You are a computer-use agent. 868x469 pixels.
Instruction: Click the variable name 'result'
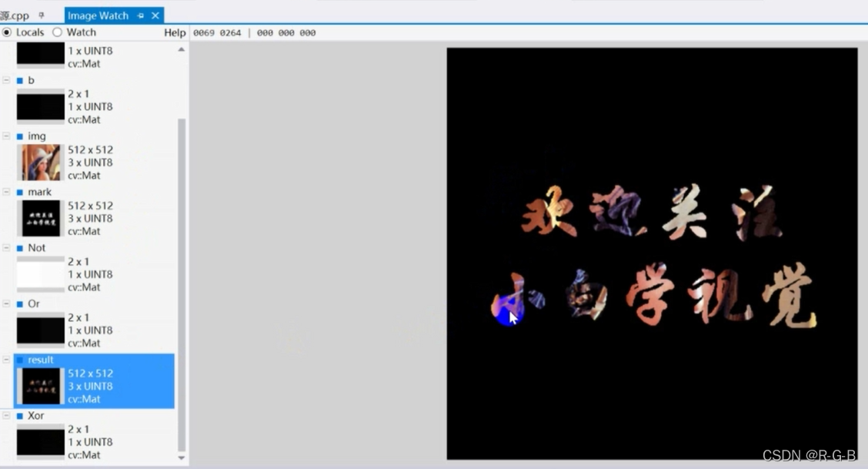[x=41, y=360]
